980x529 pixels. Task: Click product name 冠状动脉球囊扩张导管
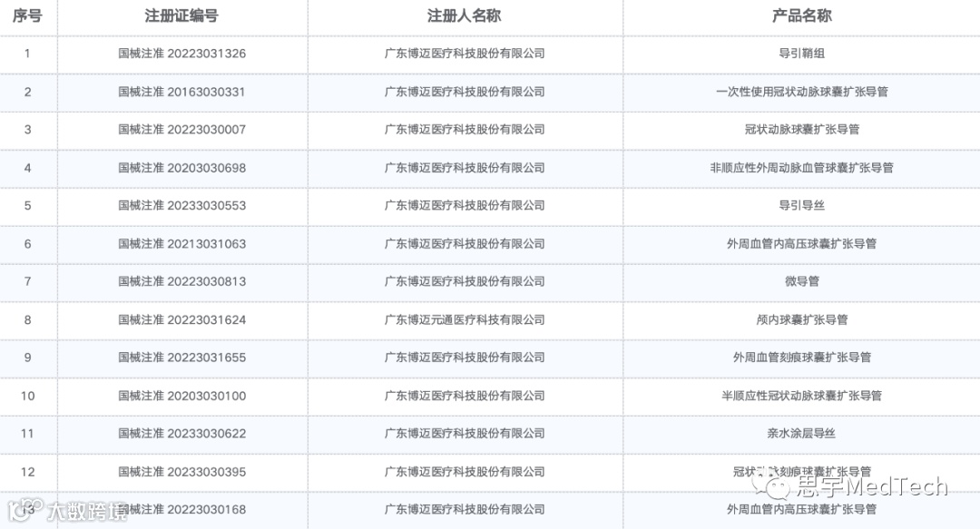click(802, 130)
